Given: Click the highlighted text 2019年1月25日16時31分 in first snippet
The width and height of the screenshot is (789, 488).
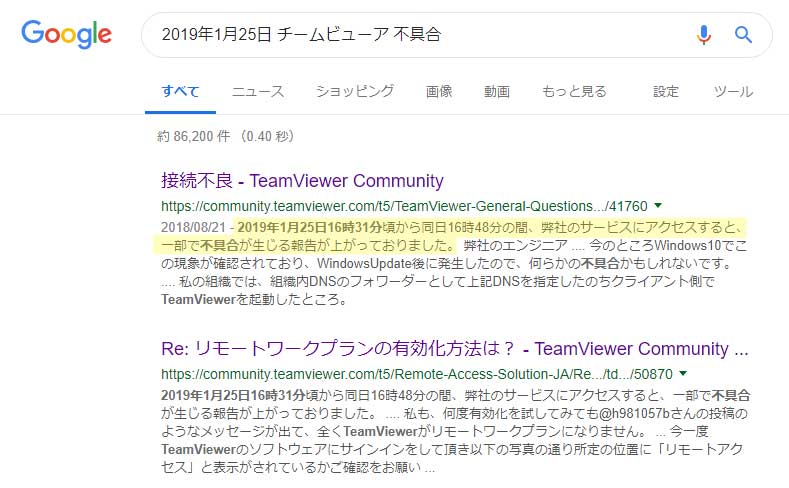Looking at the screenshot, I should coord(309,227).
